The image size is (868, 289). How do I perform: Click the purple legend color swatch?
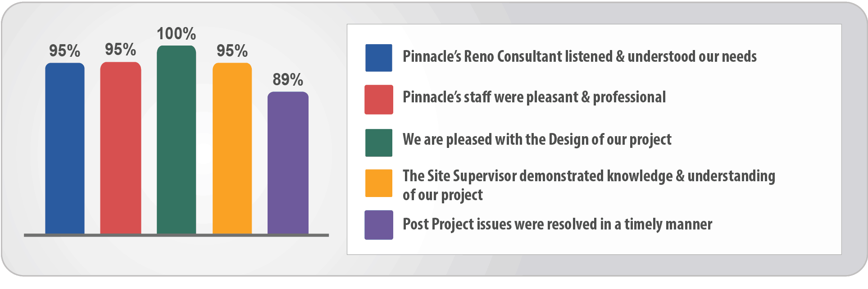point(379,225)
